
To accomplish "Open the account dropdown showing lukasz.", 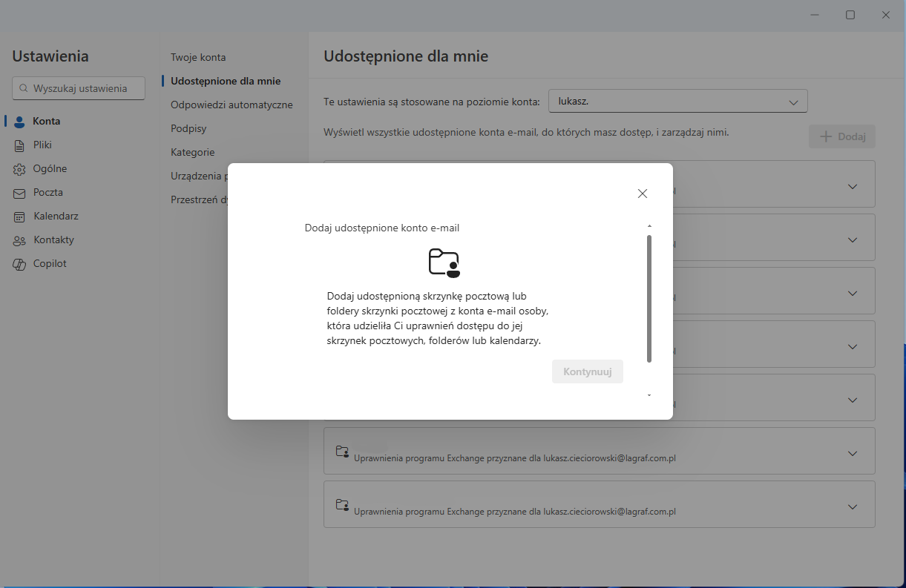I will [677, 101].
